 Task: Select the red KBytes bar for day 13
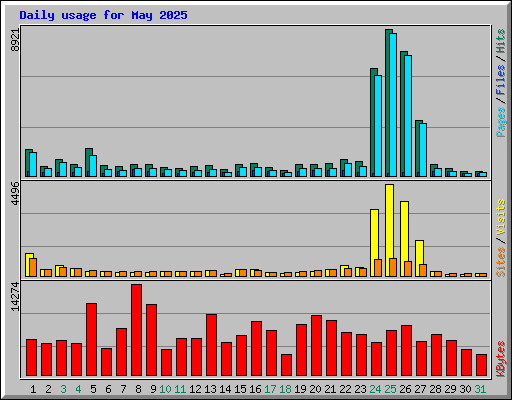(211, 345)
